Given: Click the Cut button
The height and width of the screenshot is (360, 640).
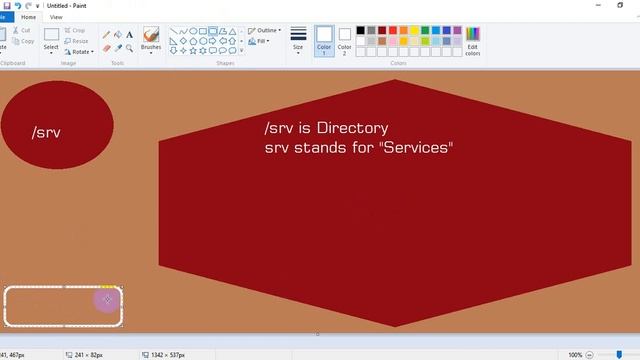Looking at the screenshot, I should coord(21,31).
